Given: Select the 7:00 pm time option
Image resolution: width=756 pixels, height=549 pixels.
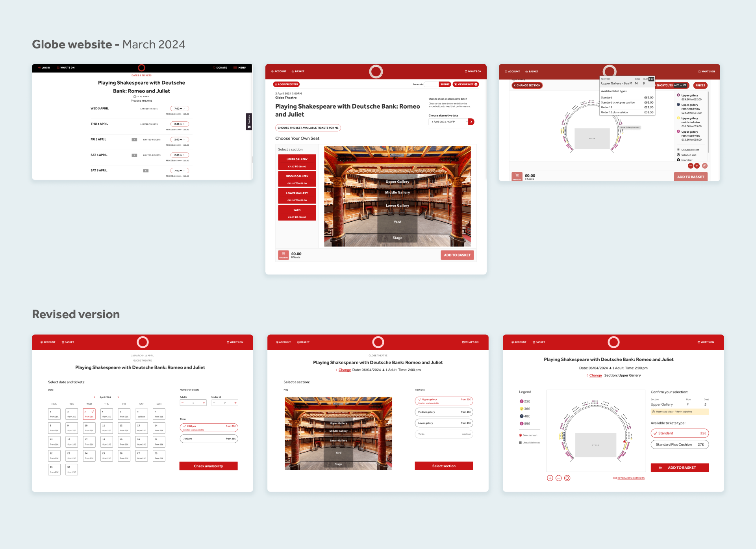Looking at the screenshot, I should pyautogui.click(x=209, y=439).
